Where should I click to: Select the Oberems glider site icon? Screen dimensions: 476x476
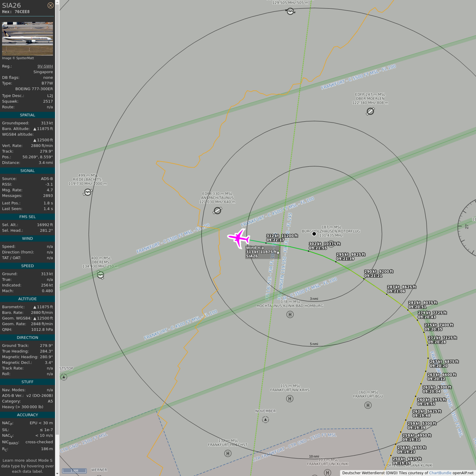100,275
